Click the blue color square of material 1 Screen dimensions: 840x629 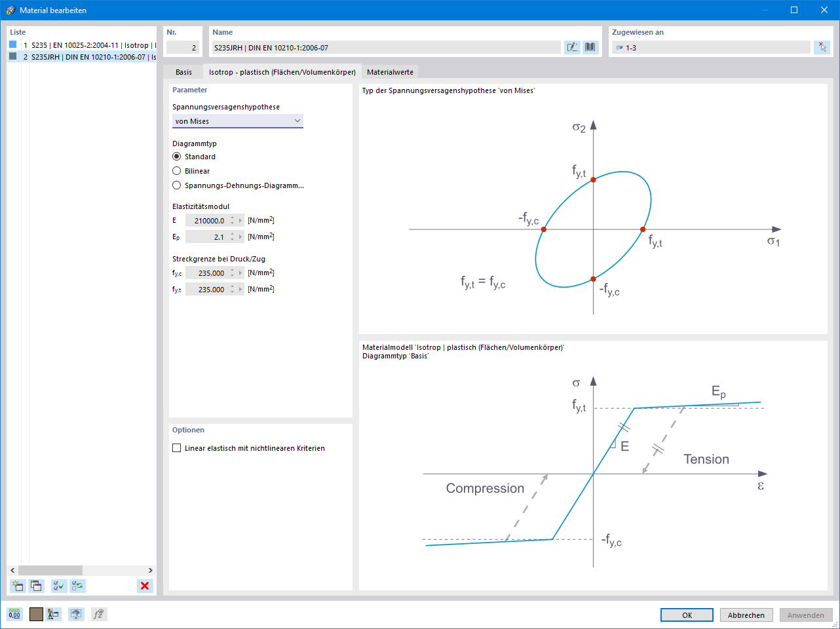pos(12,45)
